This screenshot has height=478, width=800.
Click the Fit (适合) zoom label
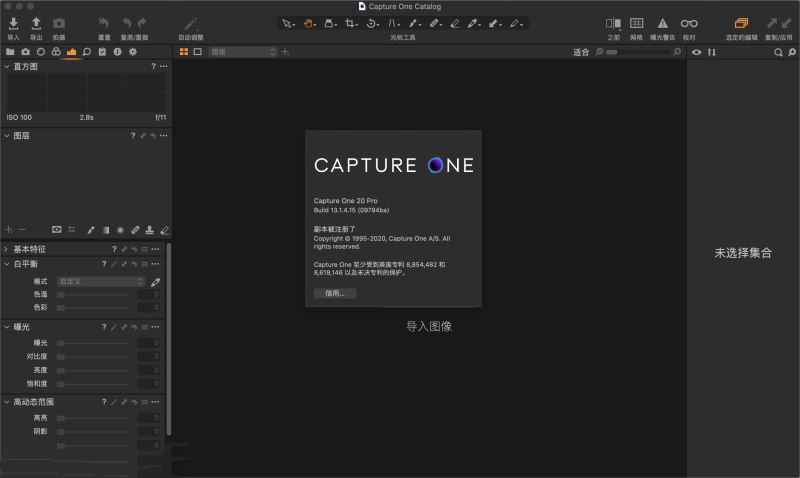tap(581, 52)
